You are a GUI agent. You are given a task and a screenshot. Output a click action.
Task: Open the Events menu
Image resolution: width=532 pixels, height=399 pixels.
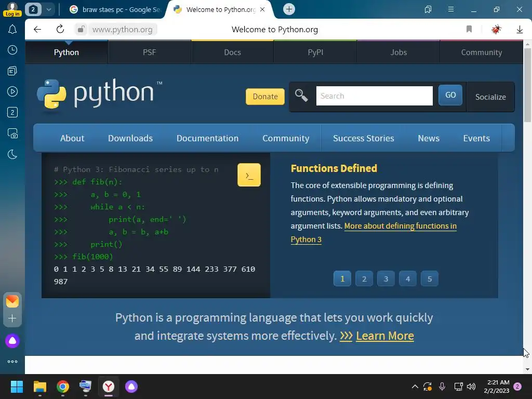click(x=476, y=138)
